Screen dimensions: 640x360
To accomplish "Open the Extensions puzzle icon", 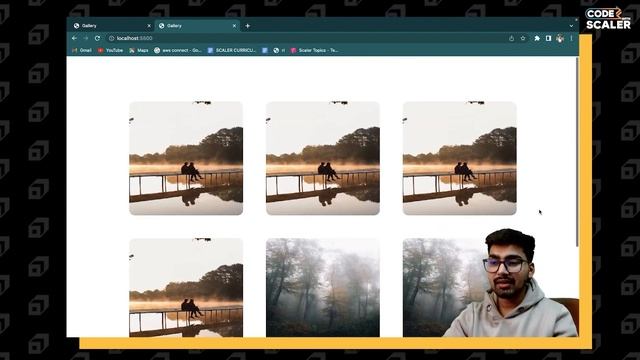I will pyautogui.click(x=537, y=38).
